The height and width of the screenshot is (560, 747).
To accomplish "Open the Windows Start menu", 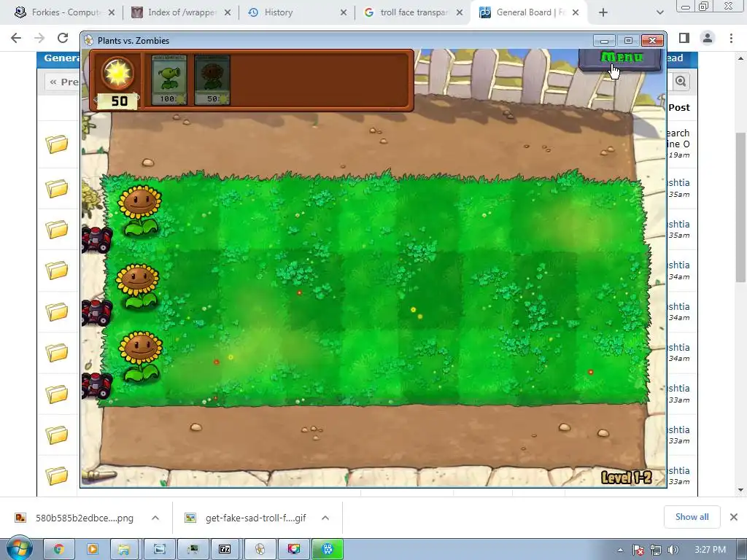I will click(x=20, y=549).
